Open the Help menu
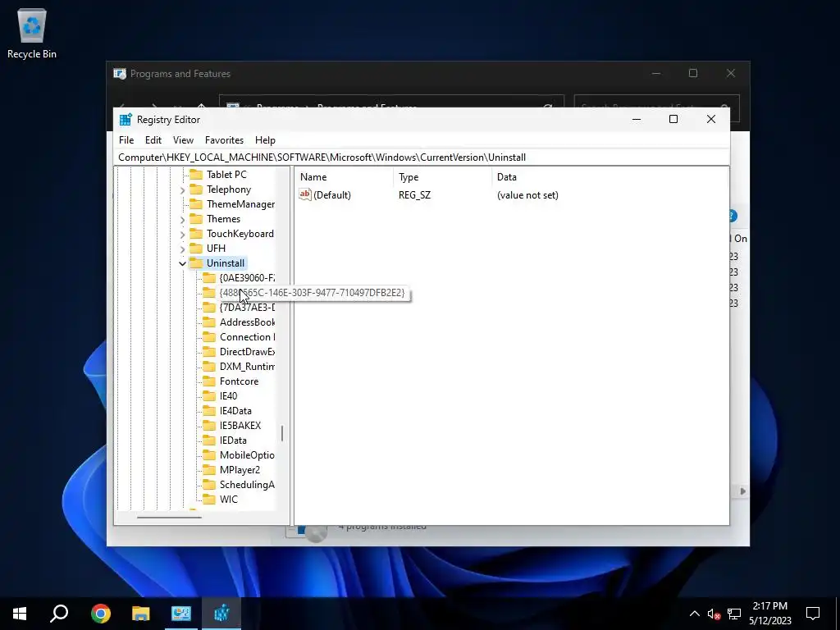The image size is (840, 630). [x=265, y=139]
